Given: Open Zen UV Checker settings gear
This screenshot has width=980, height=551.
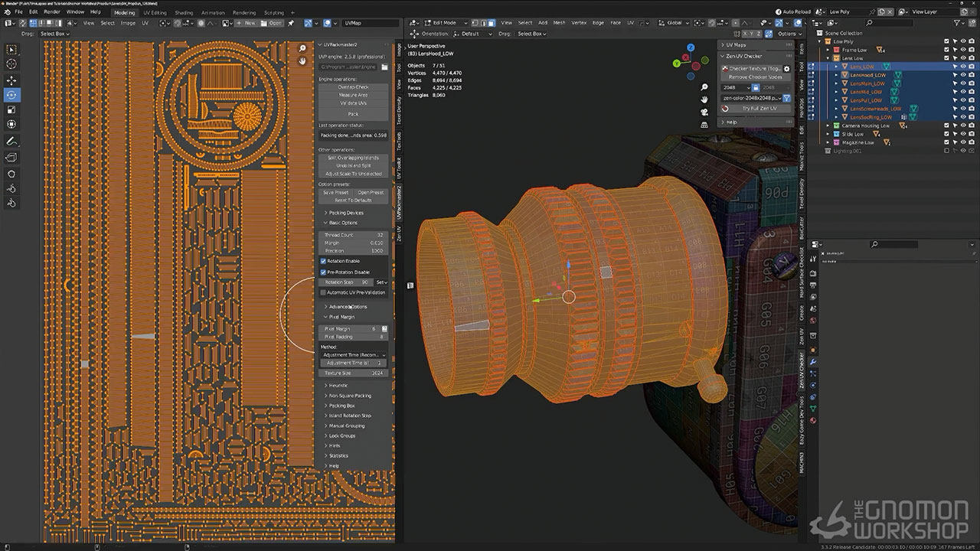Looking at the screenshot, I should [786, 68].
